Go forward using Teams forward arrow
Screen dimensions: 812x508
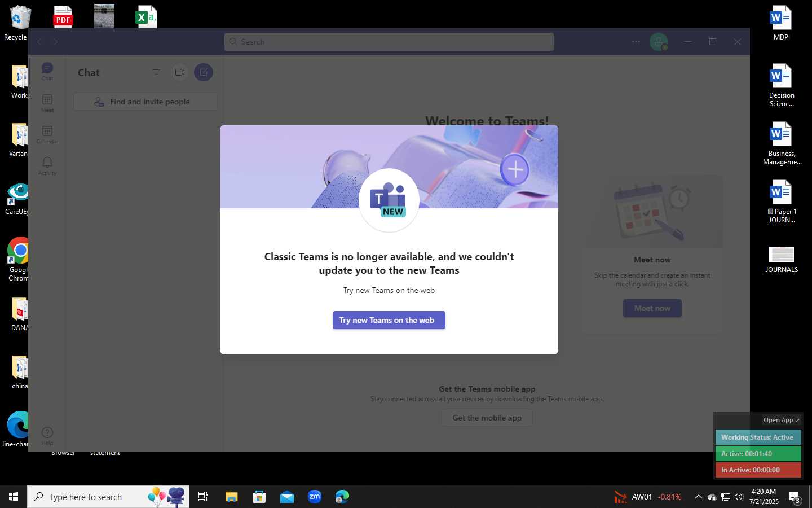(x=55, y=42)
